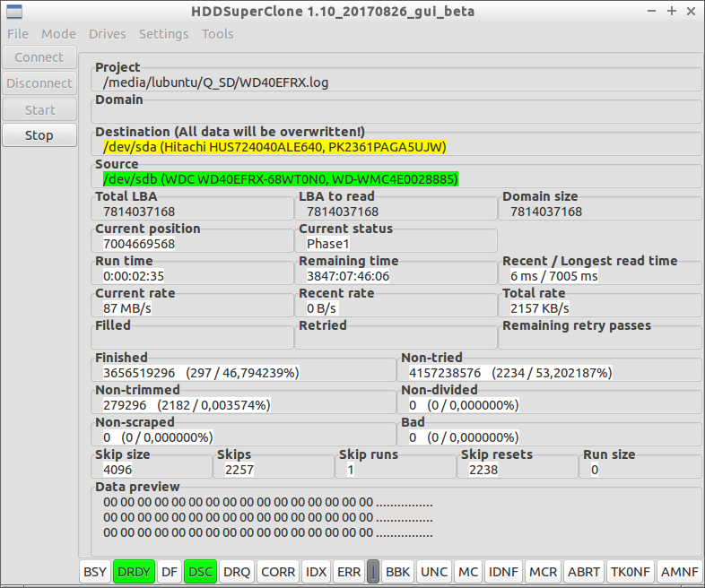Click the green source drive /dev/sdb text
The height and width of the screenshot is (588, 705).
pos(281,179)
